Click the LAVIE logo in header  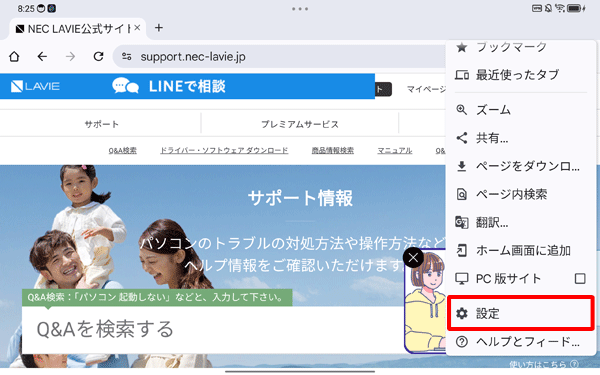point(35,86)
